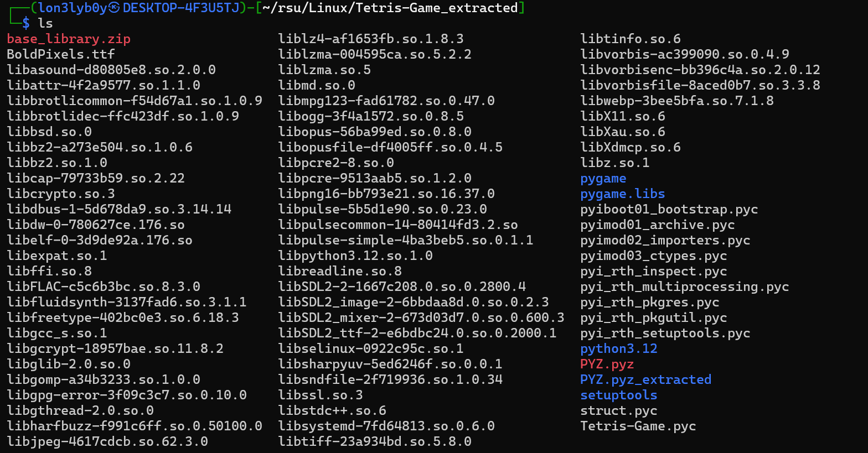Click the base_library.zip file name

tap(69, 39)
